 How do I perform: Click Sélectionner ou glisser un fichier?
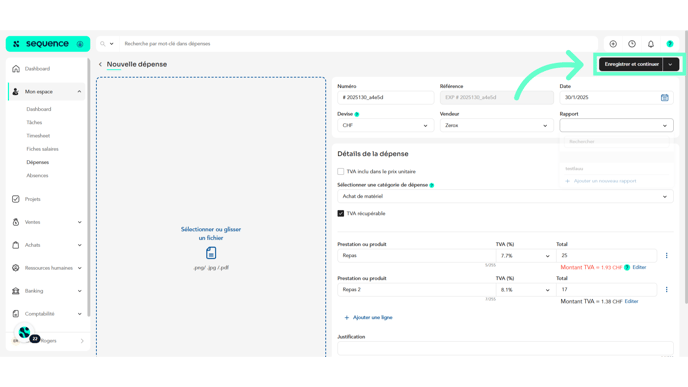coord(211,233)
